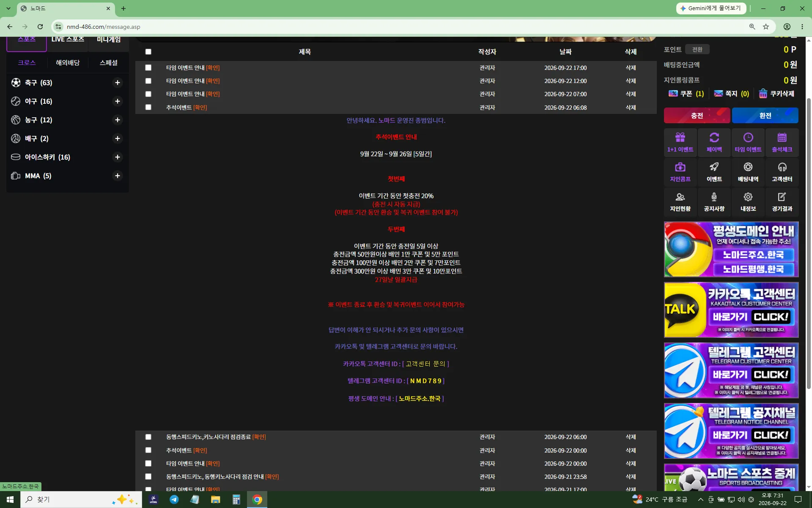Screen dimensions: 812x508
Task: Click the red 충전 button
Action: click(x=697, y=116)
